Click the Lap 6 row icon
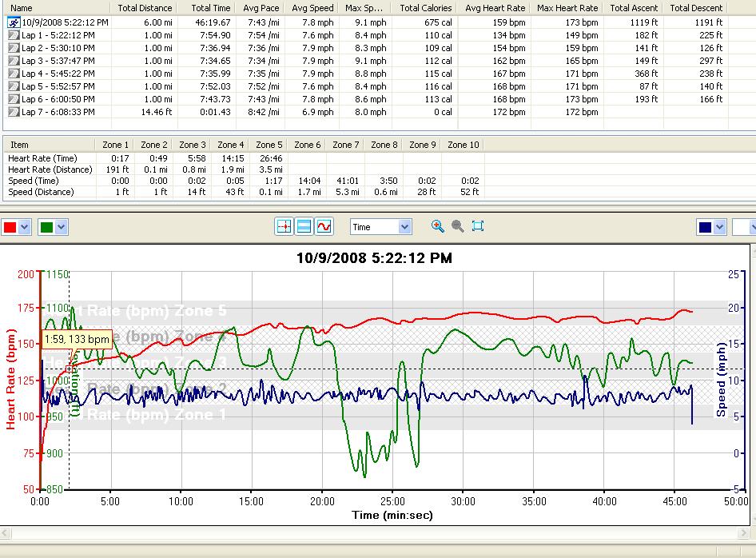 14,99
